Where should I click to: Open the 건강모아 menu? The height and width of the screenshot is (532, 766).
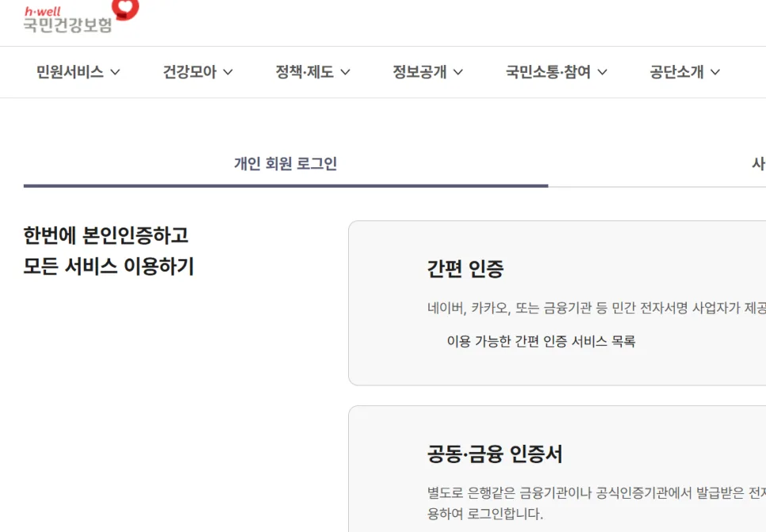190,72
